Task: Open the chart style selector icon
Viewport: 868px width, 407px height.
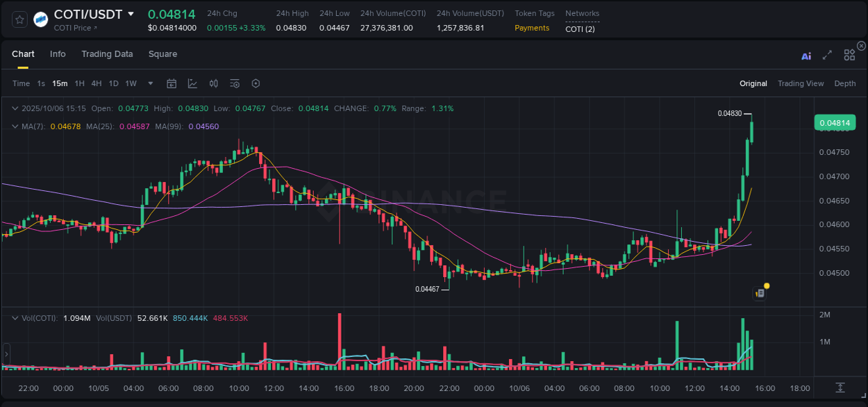Action: 192,83
